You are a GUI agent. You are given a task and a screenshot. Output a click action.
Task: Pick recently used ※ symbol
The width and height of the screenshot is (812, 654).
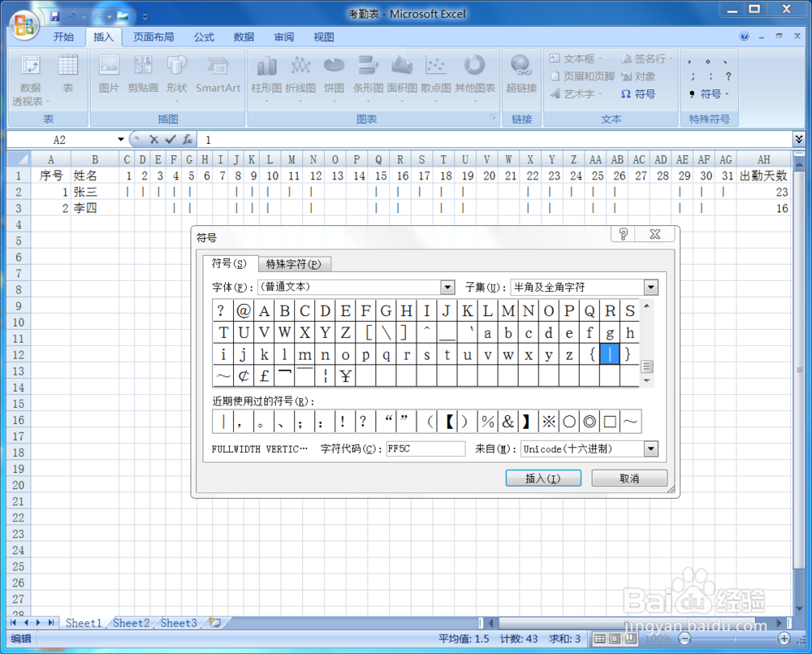pos(548,422)
